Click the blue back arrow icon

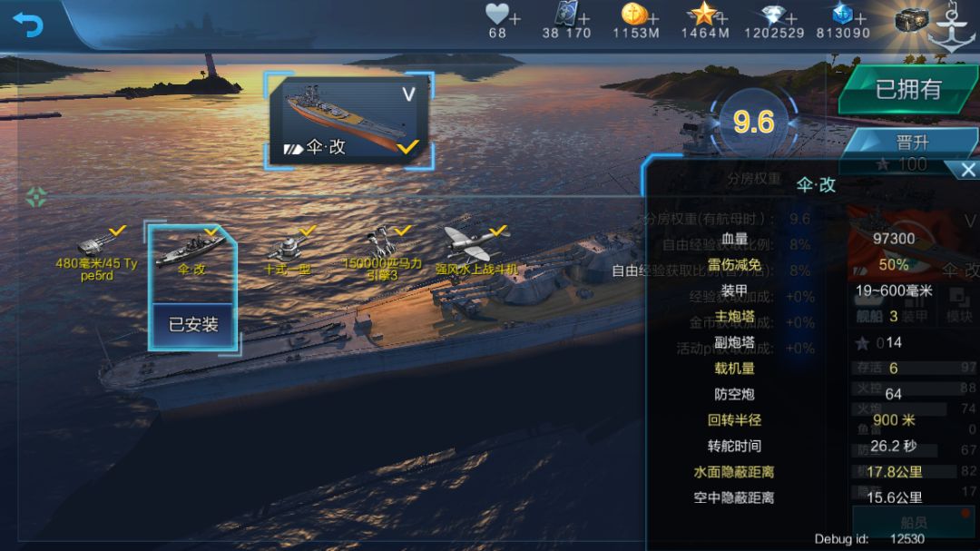(27, 25)
